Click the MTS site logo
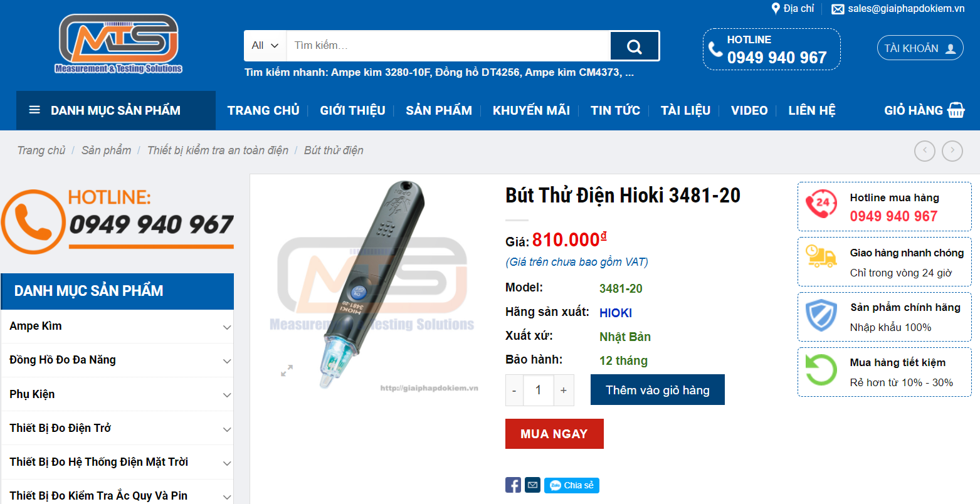980x504 pixels. tap(119, 44)
